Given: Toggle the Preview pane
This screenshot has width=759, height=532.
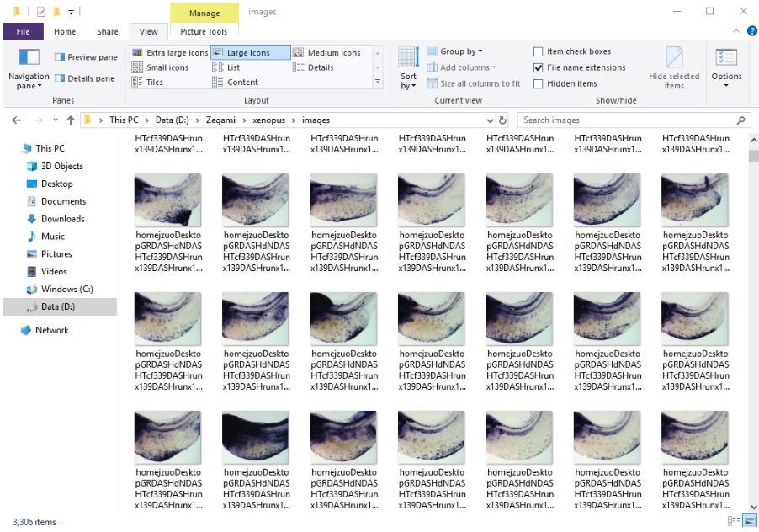Looking at the screenshot, I should click(86, 57).
